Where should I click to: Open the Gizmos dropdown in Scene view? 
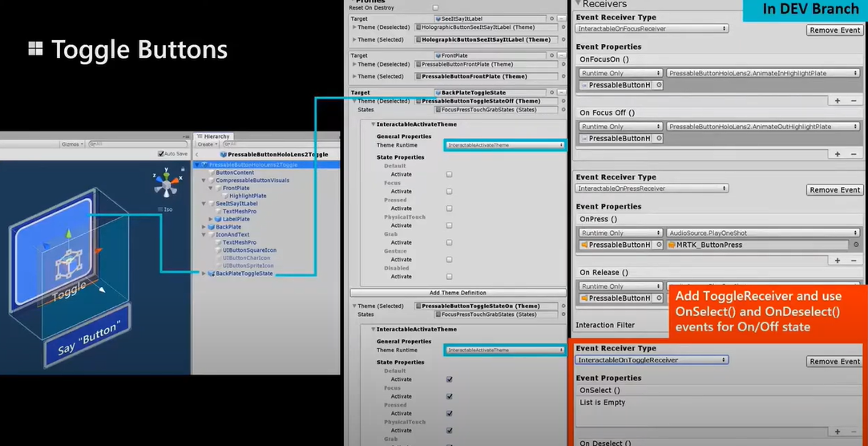72,144
